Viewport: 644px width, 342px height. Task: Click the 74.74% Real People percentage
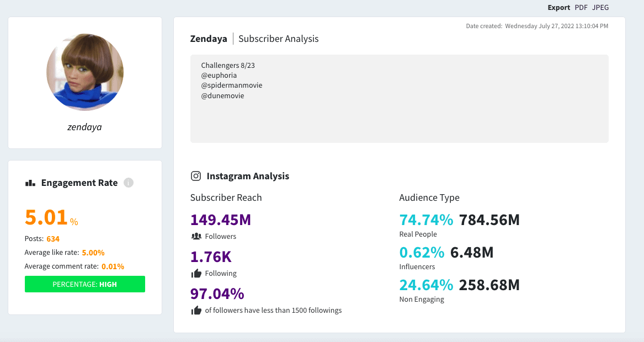pyautogui.click(x=426, y=220)
